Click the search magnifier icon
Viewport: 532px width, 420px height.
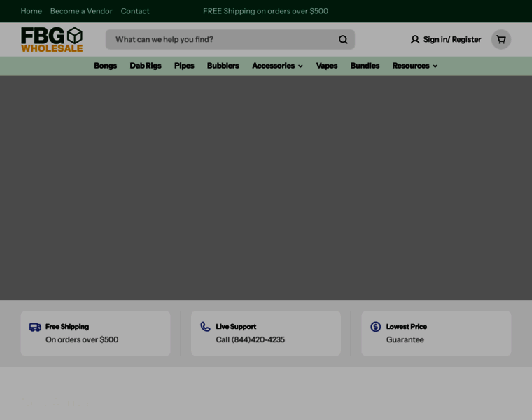[x=343, y=40]
